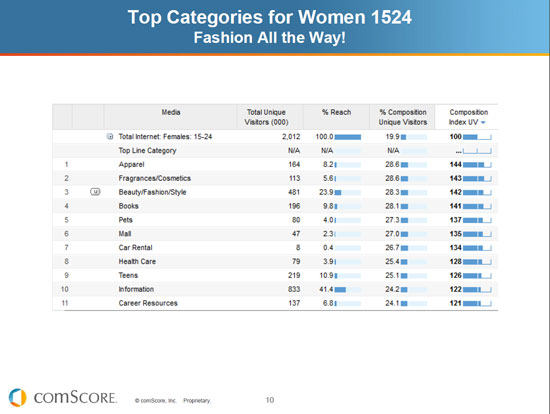Click the Information category

point(136,289)
